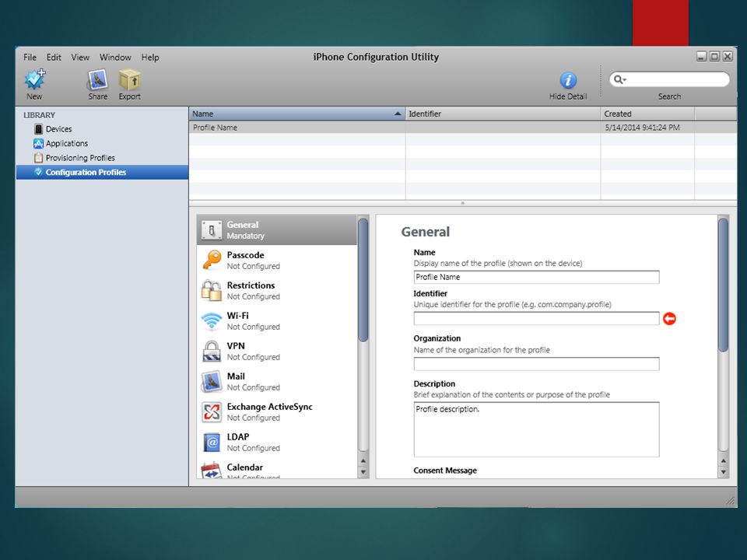Select the Profile Name row in the list
This screenshot has width=747, height=560.
click(462, 128)
